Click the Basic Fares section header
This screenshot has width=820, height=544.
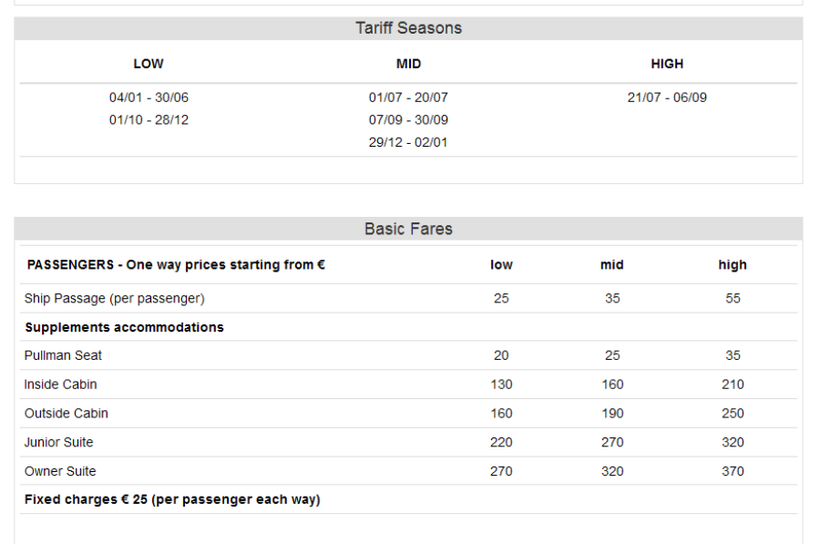(408, 229)
